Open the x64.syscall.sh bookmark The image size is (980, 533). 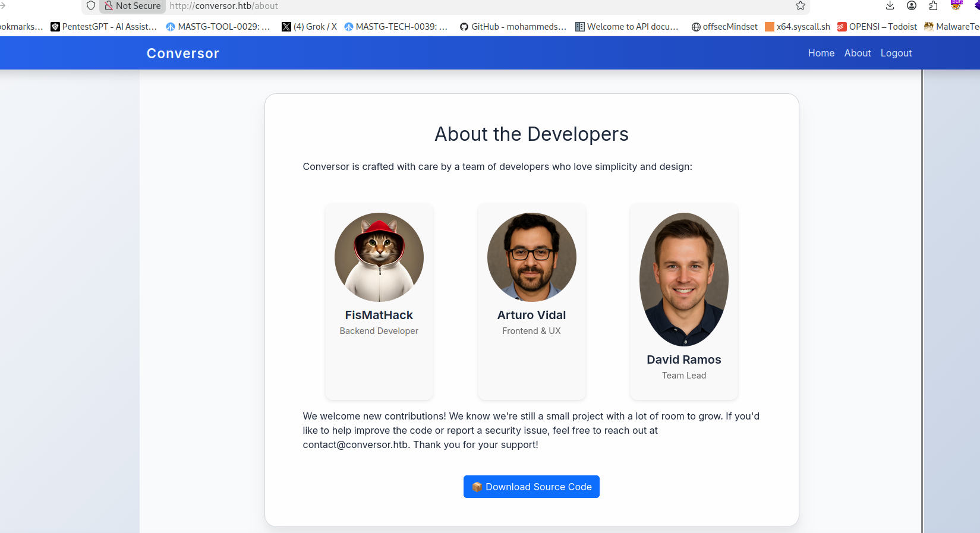pyautogui.click(x=798, y=27)
